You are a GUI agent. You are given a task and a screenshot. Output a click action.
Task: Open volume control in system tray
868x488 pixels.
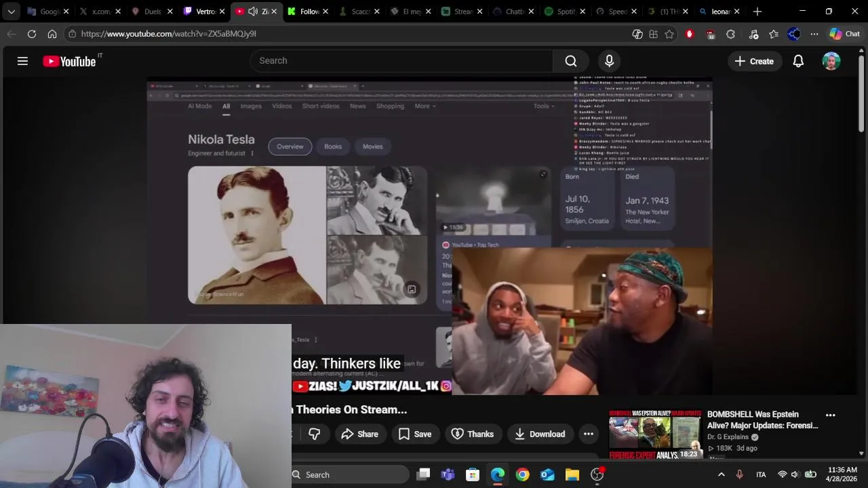795,474
